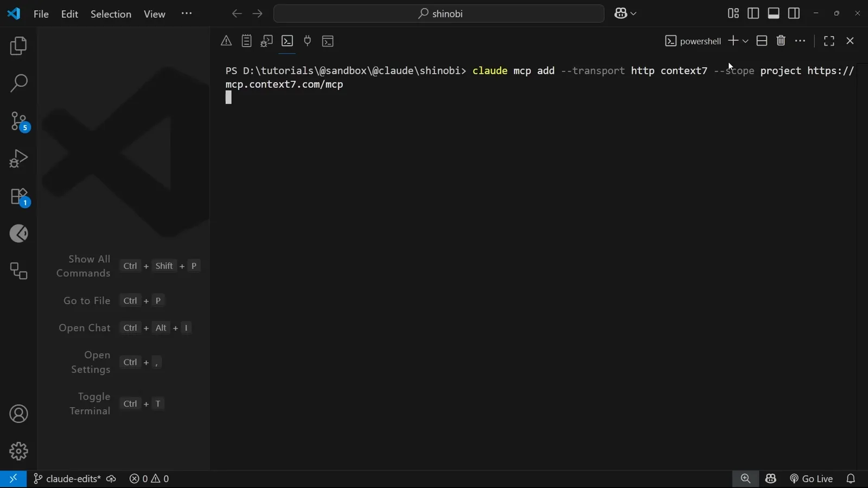This screenshot has height=488, width=868.
Task: Open Source Control with 5 pending changes
Action: pyautogui.click(x=18, y=121)
